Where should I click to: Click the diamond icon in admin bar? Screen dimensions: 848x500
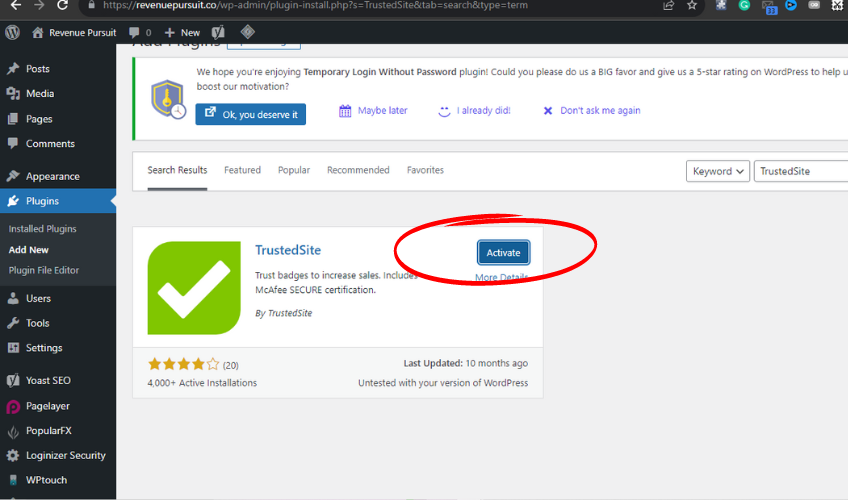coord(248,32)
